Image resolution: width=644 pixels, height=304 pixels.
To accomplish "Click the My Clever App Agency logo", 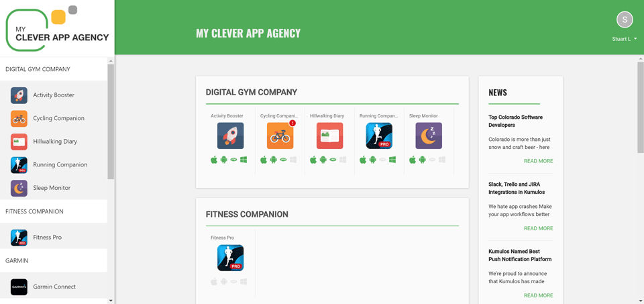I will 58,29.
